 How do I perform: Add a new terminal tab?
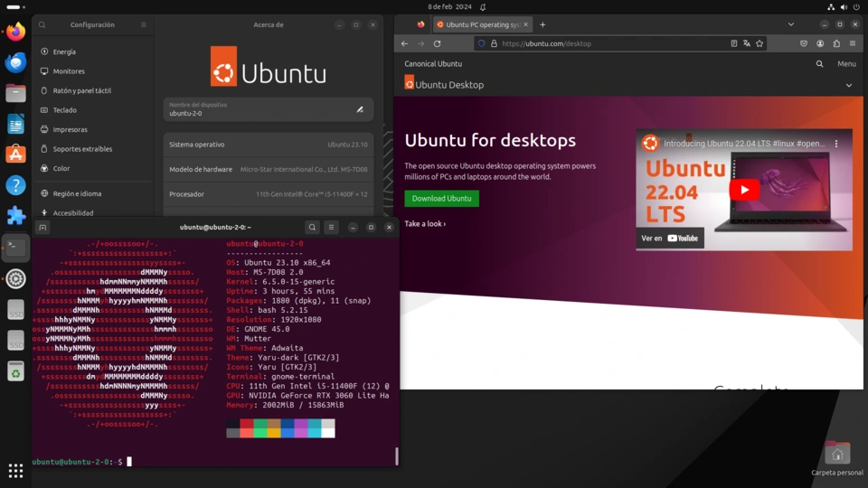[42, 228]
